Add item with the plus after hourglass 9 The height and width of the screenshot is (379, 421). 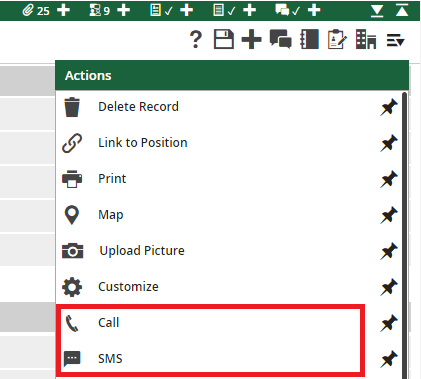pos(124,10)
